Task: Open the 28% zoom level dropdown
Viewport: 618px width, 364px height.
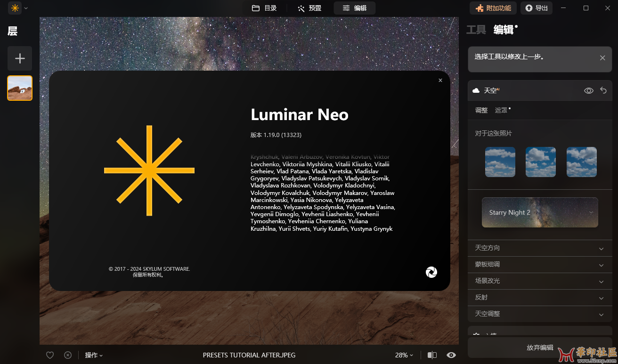Action: pos(404,355)
